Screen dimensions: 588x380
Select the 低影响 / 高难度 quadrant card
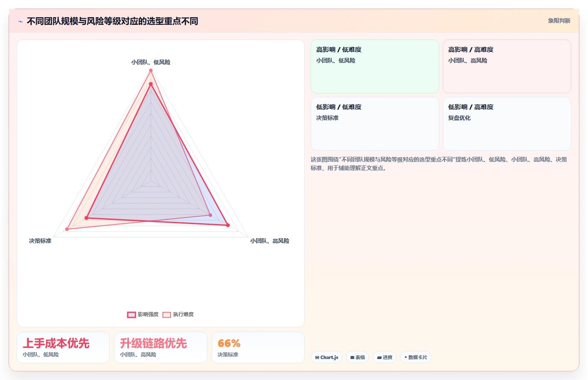pos(507,124)
